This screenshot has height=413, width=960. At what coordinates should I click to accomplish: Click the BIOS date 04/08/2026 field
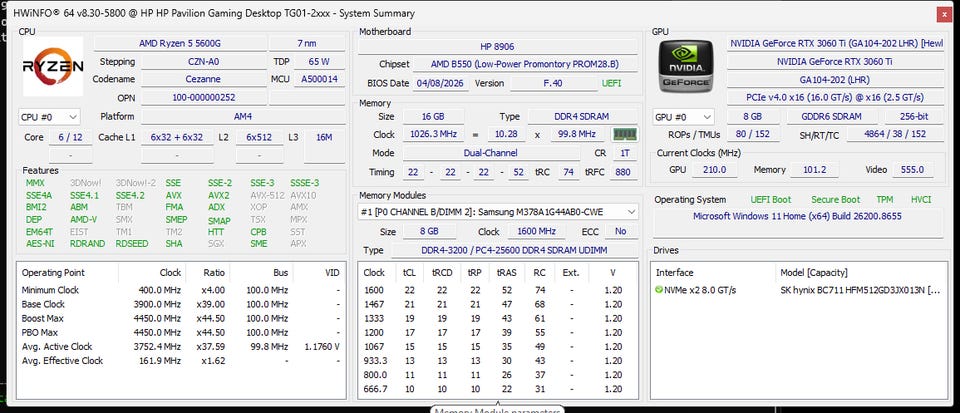pyautogui.click(x=441, y=83)
